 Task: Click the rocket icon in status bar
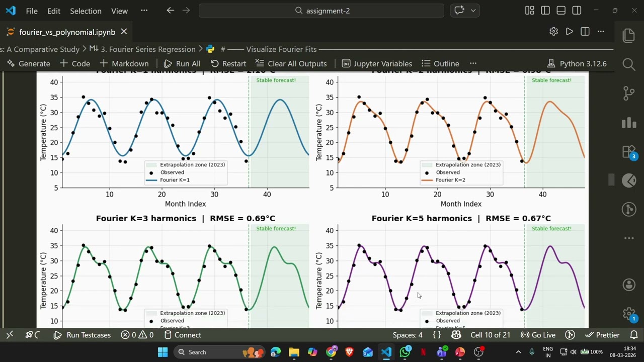pos(32,335)
